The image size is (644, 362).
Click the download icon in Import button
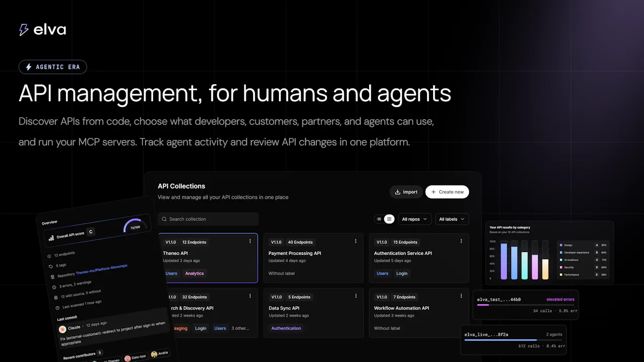tap(398, 192)
